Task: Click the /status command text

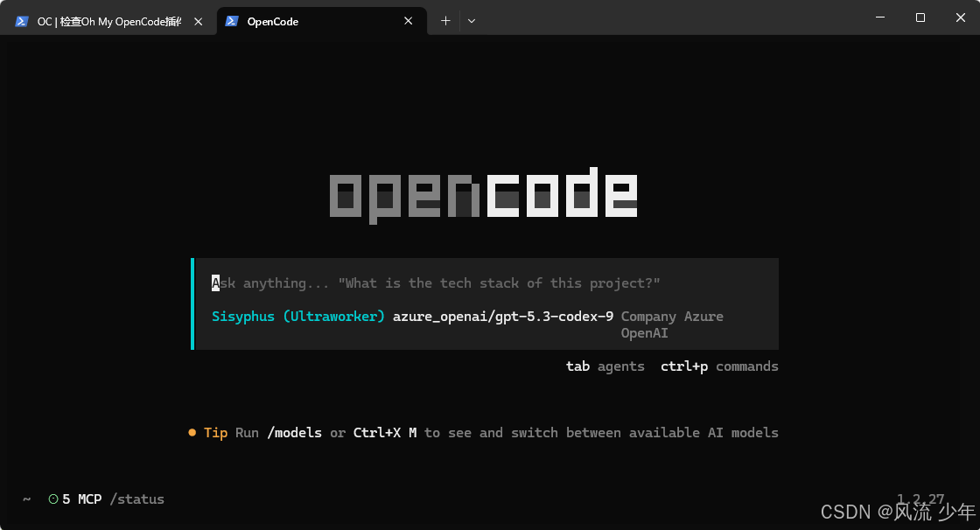Action: point(136,499)
